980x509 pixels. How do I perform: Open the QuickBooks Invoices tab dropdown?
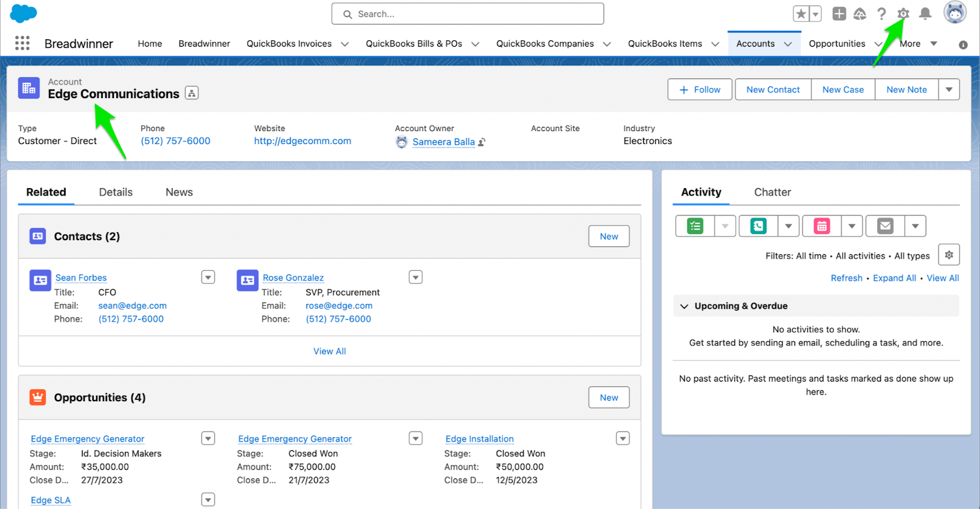click(x=345, y=44)
